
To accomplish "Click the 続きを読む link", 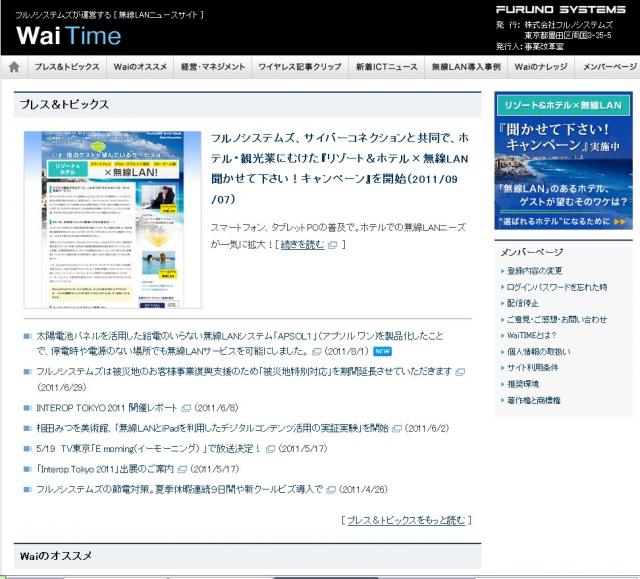I will click(x=302, y=244).
